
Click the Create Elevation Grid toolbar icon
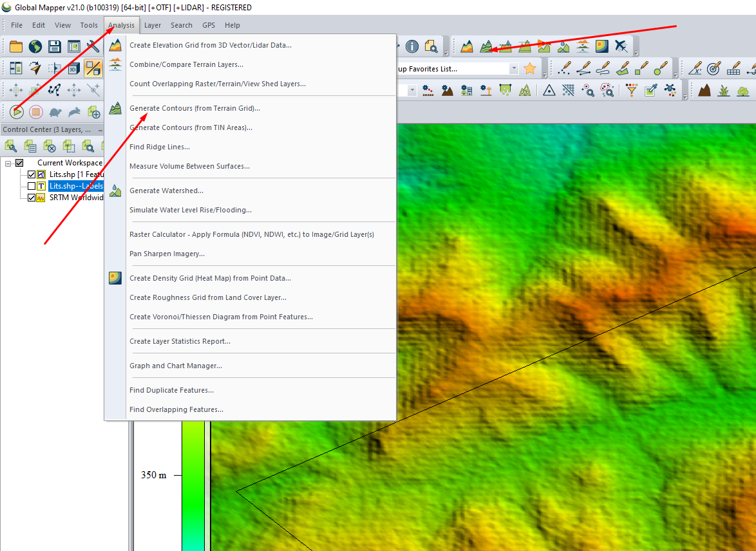(x=467, y=46)
